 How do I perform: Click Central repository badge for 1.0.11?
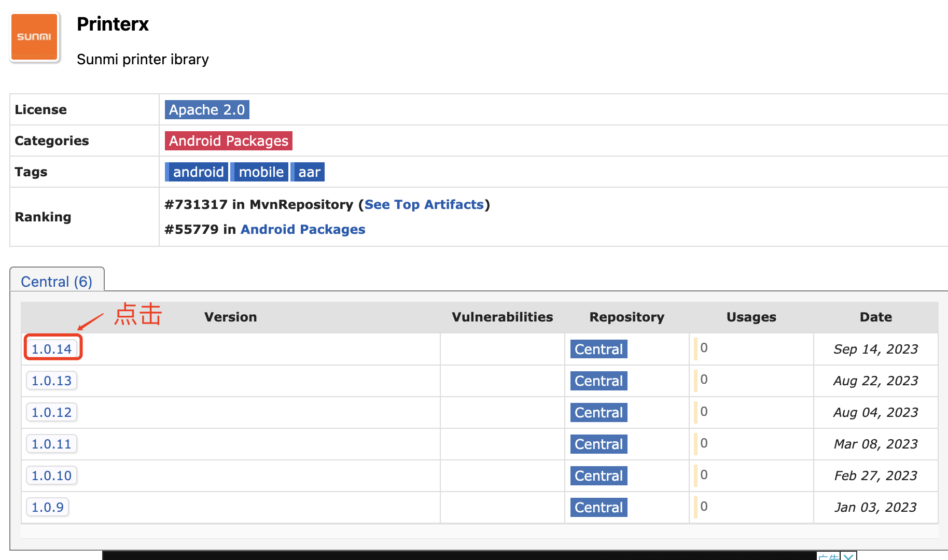click(x=599, y=444)
